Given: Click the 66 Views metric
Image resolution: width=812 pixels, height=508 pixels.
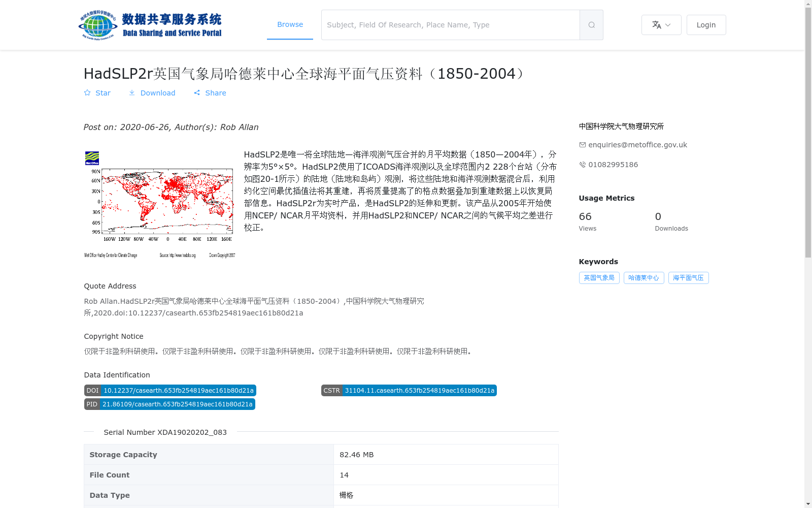Looking at the screenshot, I should [588, 221].
